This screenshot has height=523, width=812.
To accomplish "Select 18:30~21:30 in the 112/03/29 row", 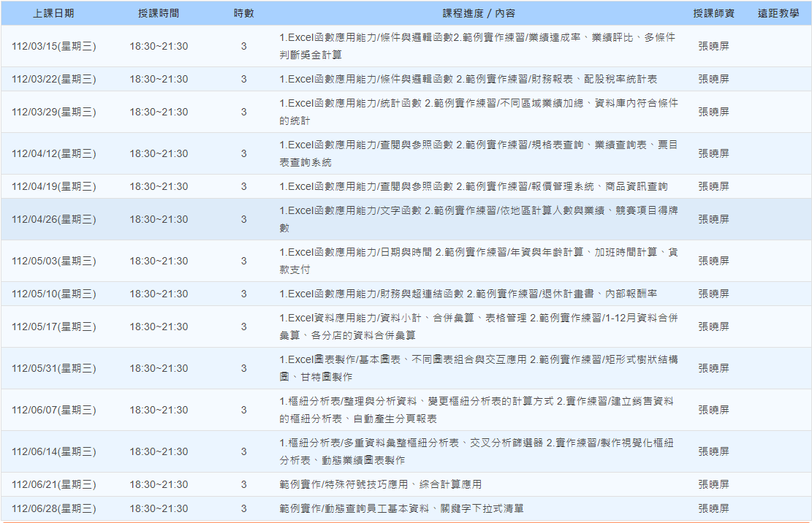I will (159, 112).
